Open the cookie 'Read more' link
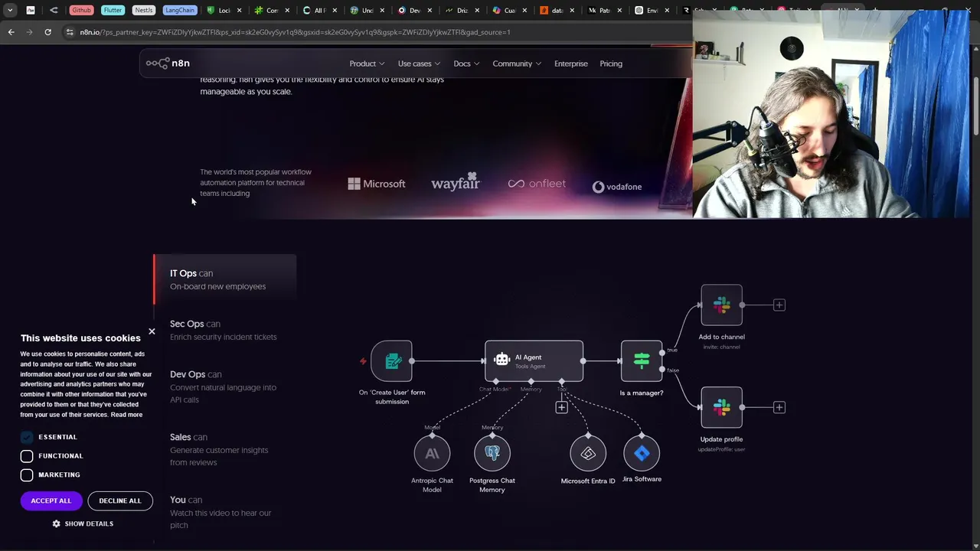Image resolution: width=980 pixels, height=551 pixels. (126, 415)
